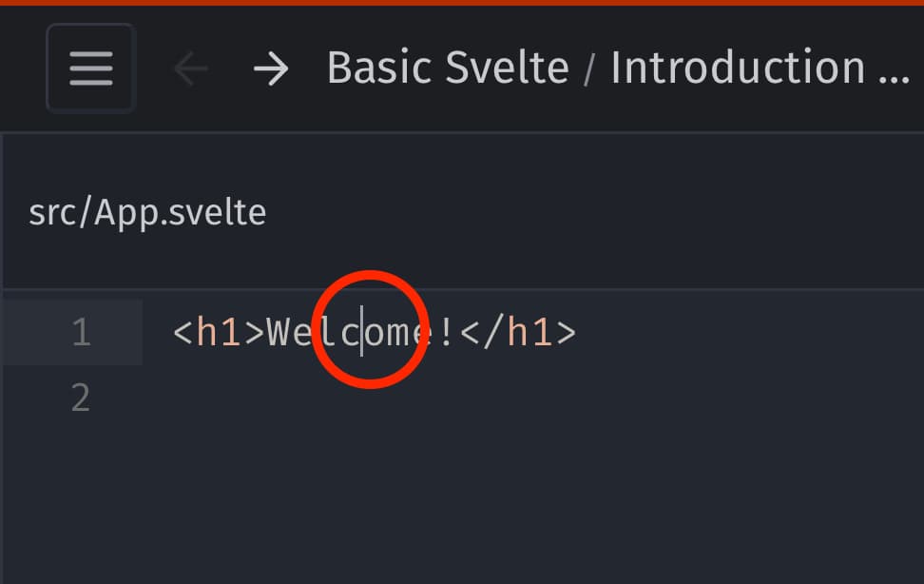Click the closing tag slash character
This screenshot has height=584, width=924.
[x=493, y=332]
